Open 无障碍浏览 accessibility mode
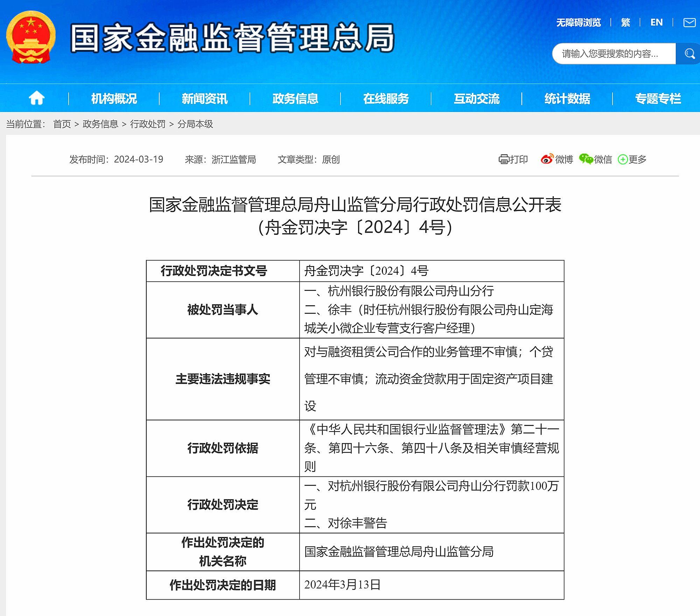This screenshot has height=616, width=700. point(578,22)
